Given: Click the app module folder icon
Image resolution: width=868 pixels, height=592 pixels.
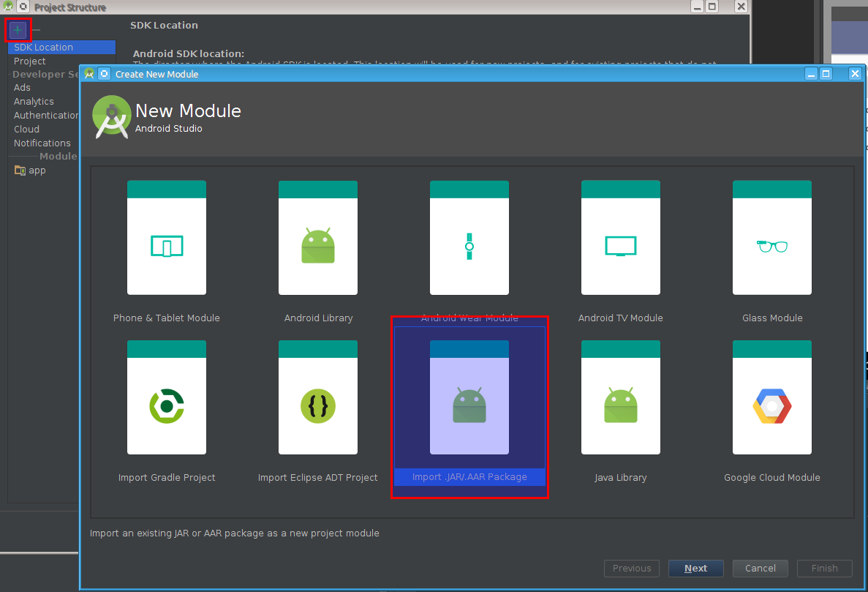Looking at the screenshot, I should coord(20,171).
